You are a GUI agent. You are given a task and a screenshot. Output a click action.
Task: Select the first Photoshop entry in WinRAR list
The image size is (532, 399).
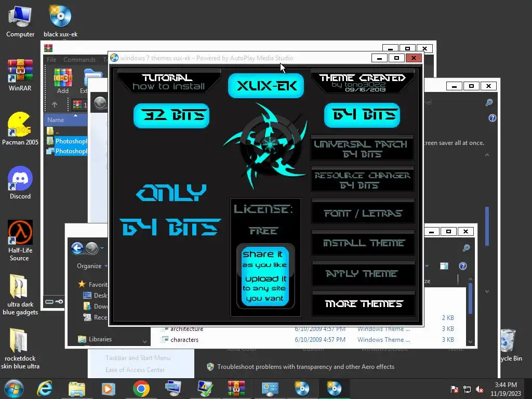pos(67,141)
